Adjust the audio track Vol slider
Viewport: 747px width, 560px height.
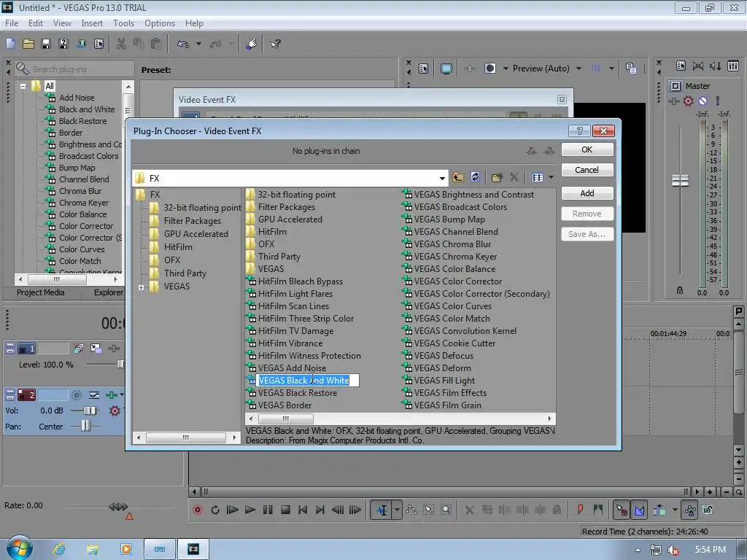click(x=89, y=411)
